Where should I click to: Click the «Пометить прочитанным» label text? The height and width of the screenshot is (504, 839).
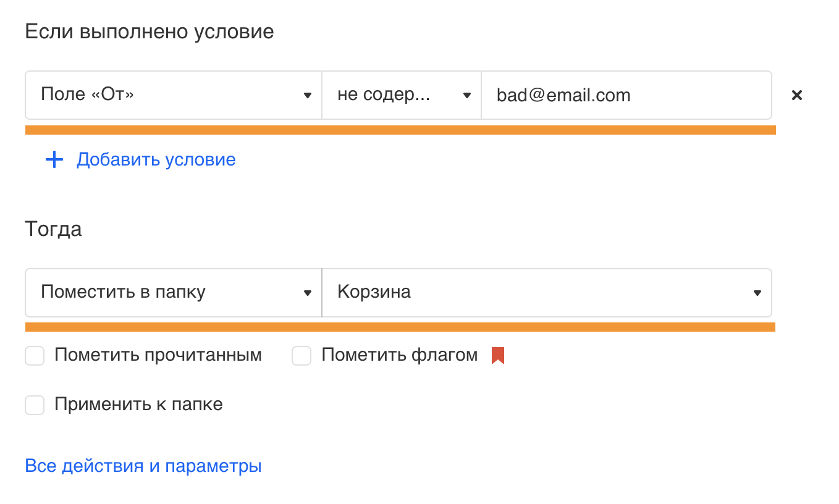point(158,355)
